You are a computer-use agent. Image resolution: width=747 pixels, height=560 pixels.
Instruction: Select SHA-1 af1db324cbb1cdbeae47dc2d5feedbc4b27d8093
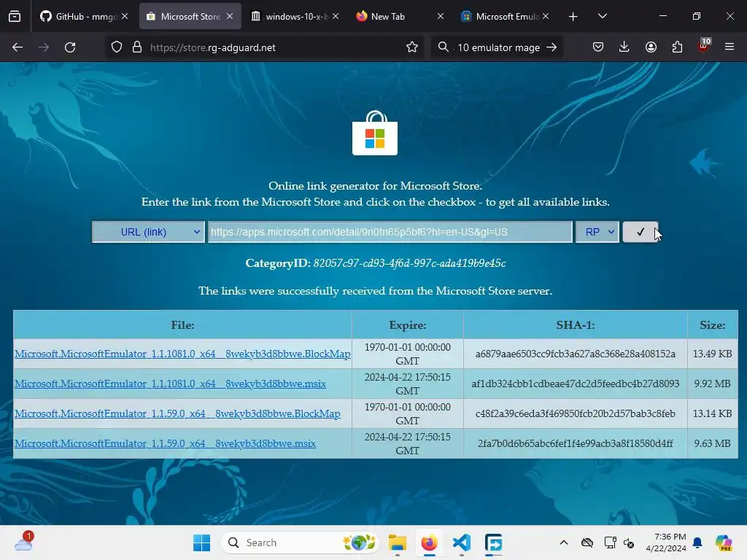[575, 384]
